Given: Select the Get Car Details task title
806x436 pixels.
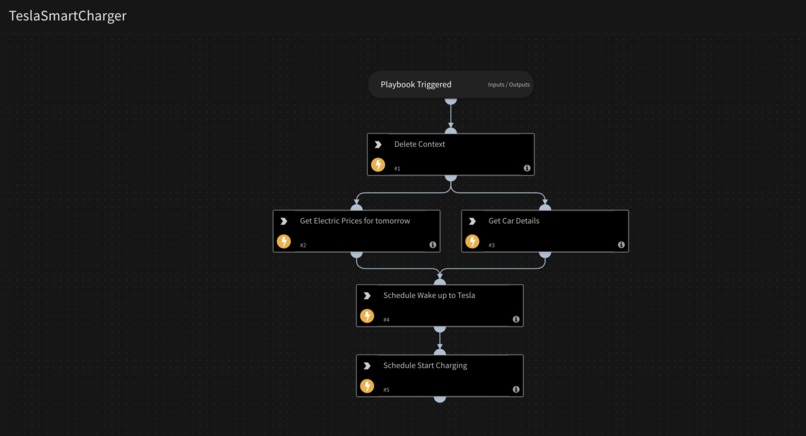Looking at the screenshot, I should click(514, 221).
